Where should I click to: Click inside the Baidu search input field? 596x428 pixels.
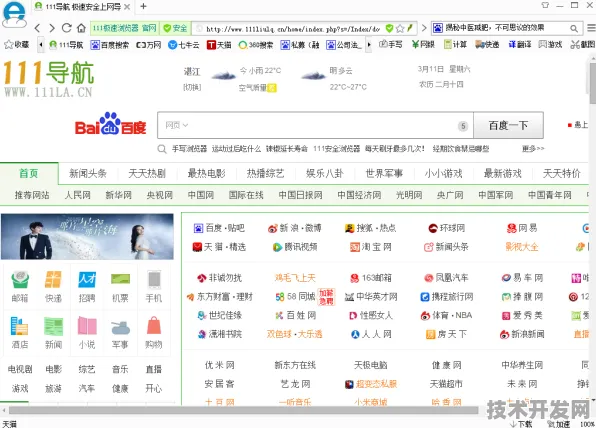(315, 125)
